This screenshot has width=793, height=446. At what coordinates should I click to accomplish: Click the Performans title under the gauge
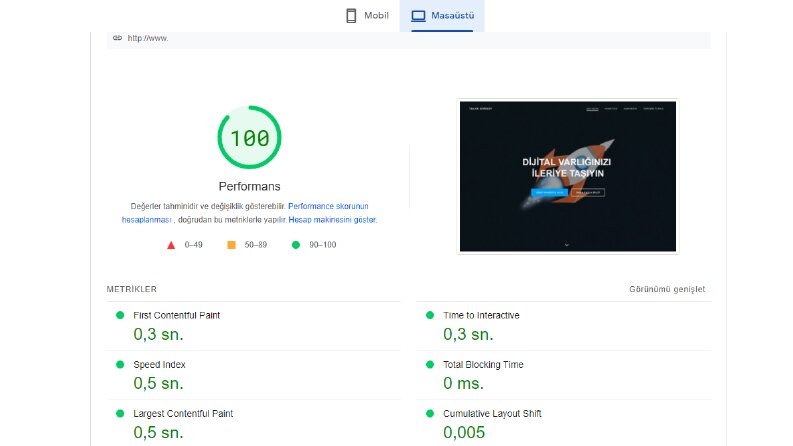[x=249, y=187]
